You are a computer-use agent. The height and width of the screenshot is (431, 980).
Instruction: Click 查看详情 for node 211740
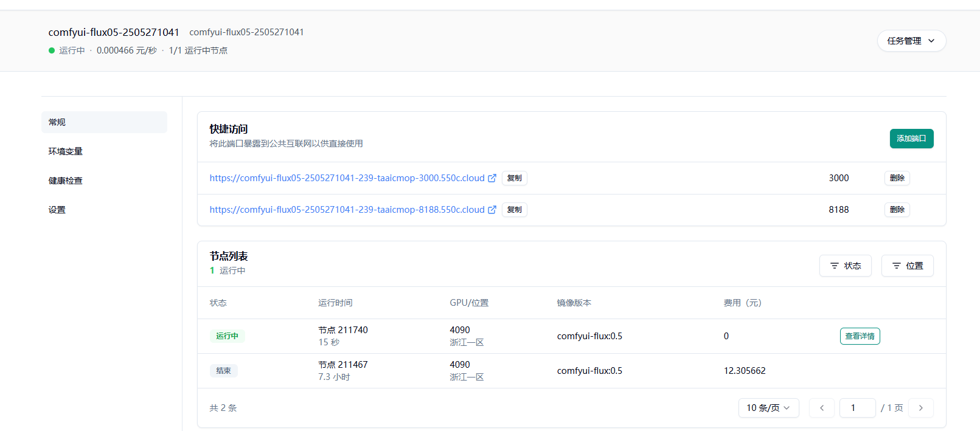point(860,336)
